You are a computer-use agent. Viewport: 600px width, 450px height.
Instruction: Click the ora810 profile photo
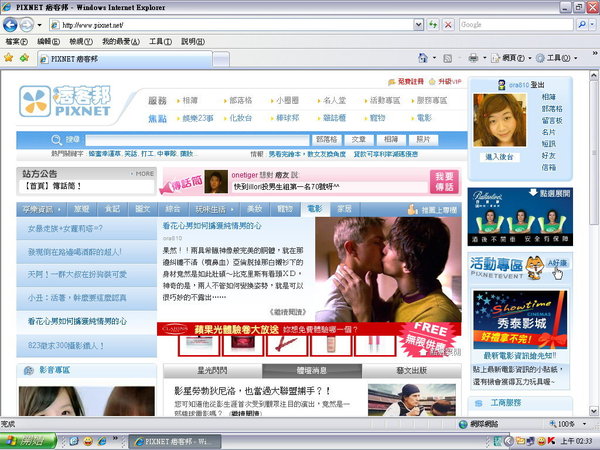tap(499, 120)
